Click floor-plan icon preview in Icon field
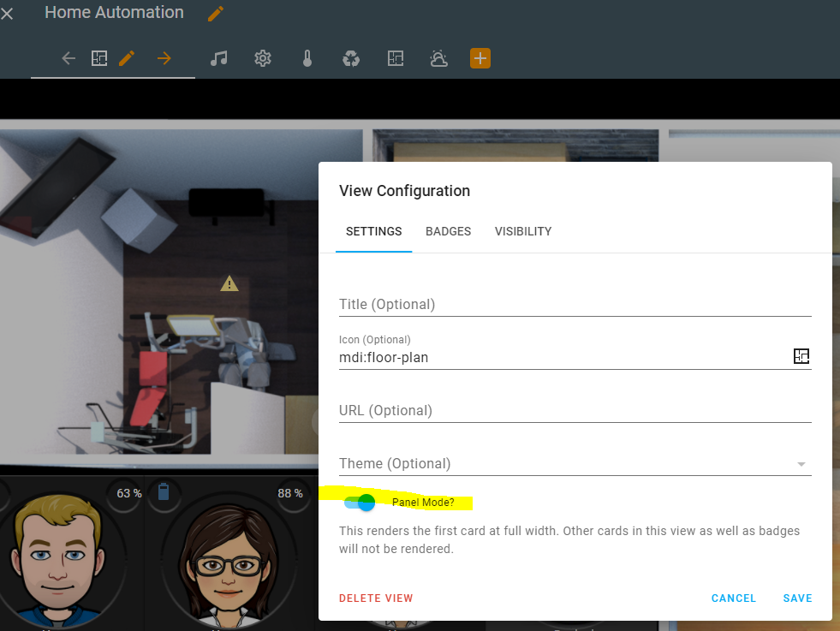The image size is (840, 631). coord(801,355)
